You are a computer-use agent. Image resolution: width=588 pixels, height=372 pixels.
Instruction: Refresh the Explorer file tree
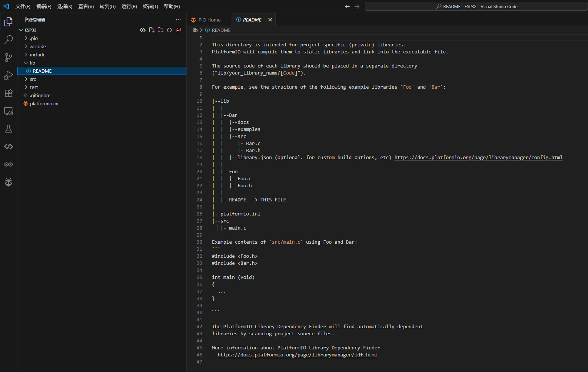coord(169,30)
